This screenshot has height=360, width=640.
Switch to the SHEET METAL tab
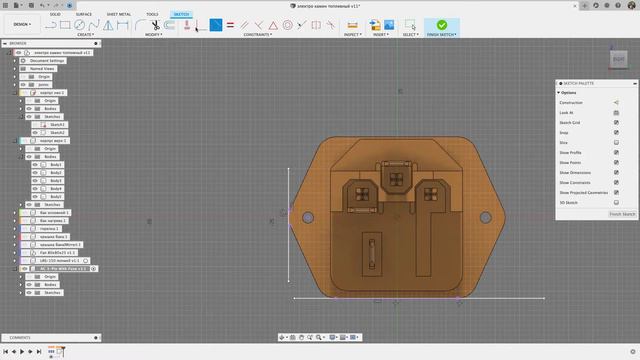[x=119, y=14]
